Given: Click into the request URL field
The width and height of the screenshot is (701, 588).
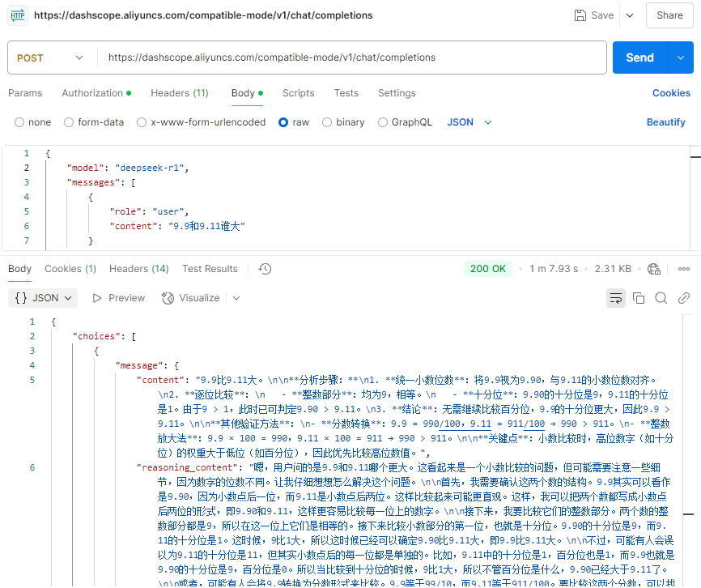Looking at the screenshot, I should [352, 58].
